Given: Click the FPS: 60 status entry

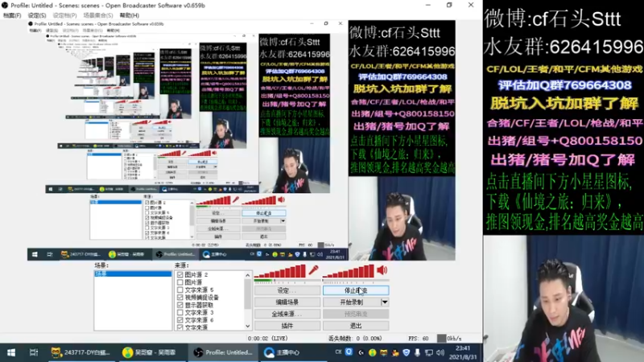Looking at the screenshot, I should (418, 339).
